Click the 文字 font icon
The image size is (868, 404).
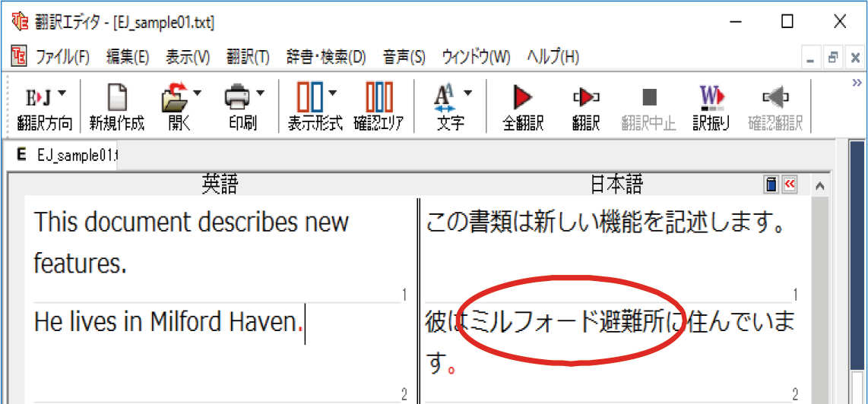point(444,98)
